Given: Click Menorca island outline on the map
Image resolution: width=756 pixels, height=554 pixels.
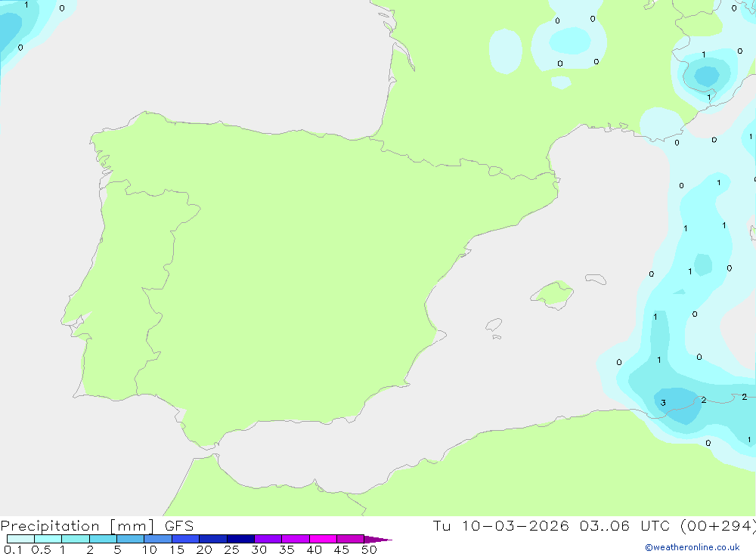Looking at the screenshot, I should click(x=596, y=279).
